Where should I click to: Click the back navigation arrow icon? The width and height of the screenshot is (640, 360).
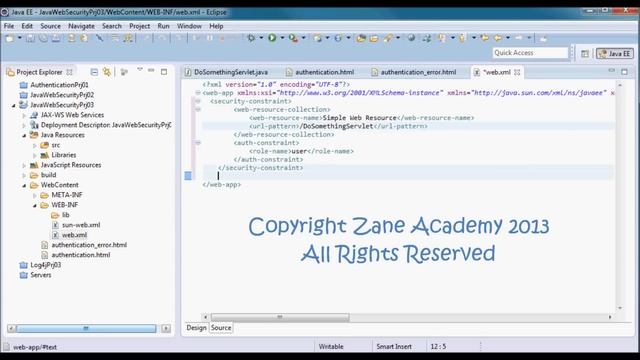coord(498,38)
